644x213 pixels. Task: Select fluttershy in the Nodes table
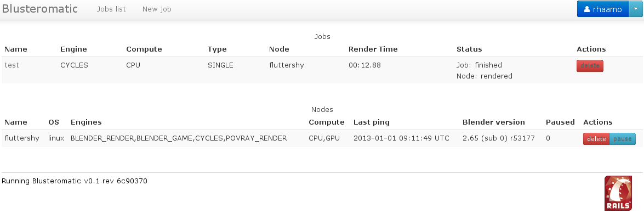click(22, 138)
